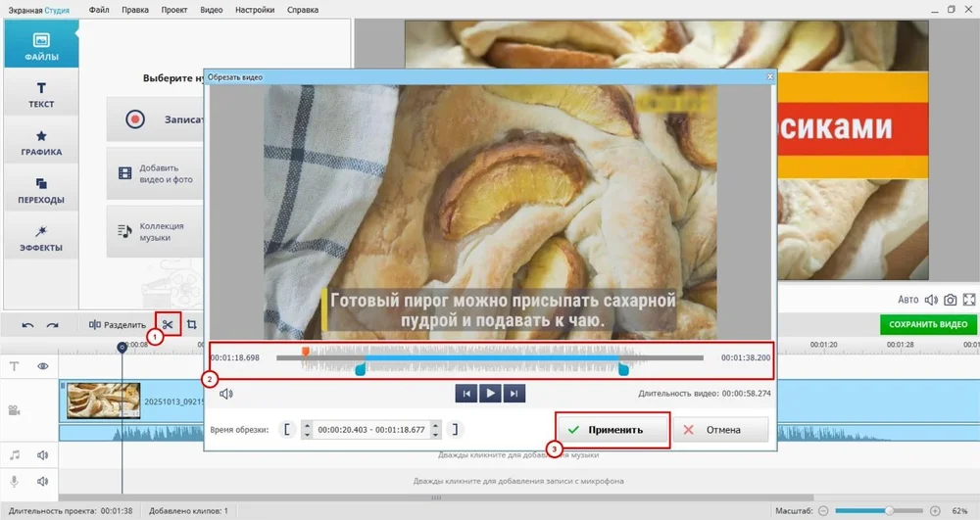
Task: Open the Авто preview size dropdown
Action: 908,300
